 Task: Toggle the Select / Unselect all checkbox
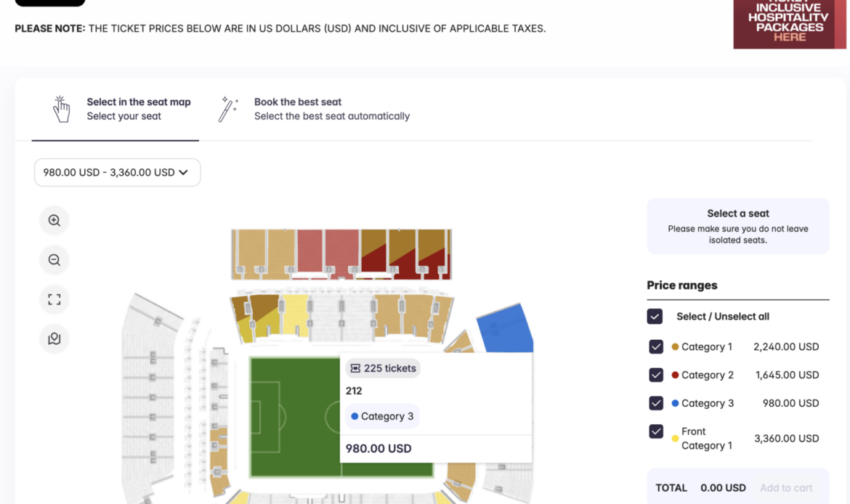click(655, 317)
